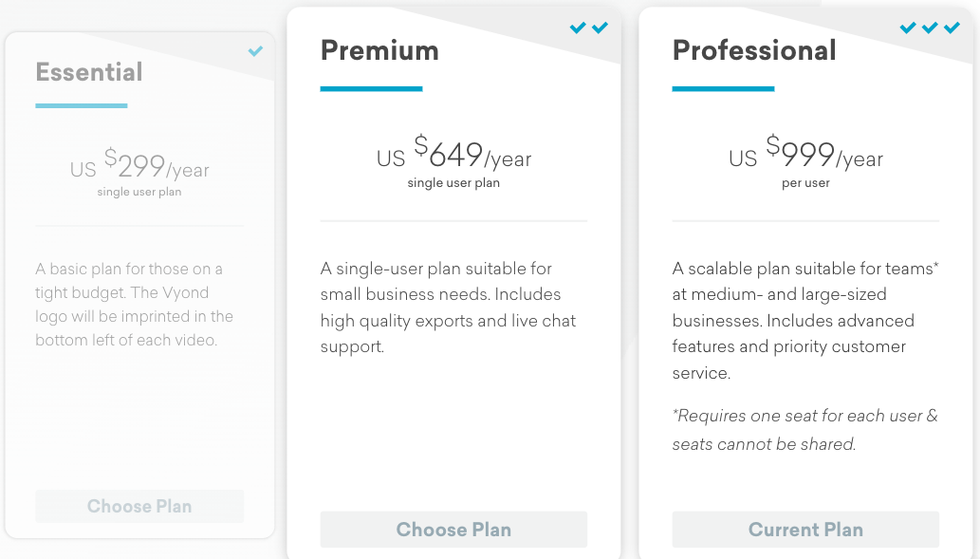The height and width of the screenshot is (559, 980).
Task: Click the US $649/year price
Action: click(x=453, y=153)
